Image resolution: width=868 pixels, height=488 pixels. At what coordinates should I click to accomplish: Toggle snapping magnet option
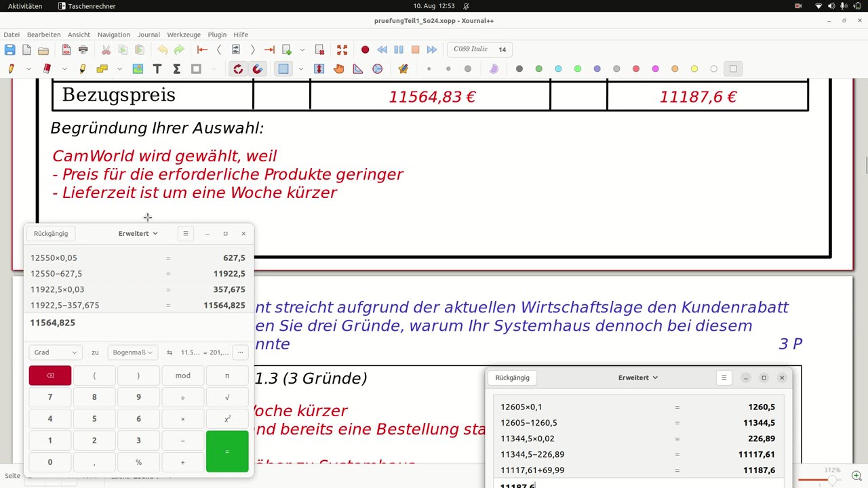(x=258, y=68)
